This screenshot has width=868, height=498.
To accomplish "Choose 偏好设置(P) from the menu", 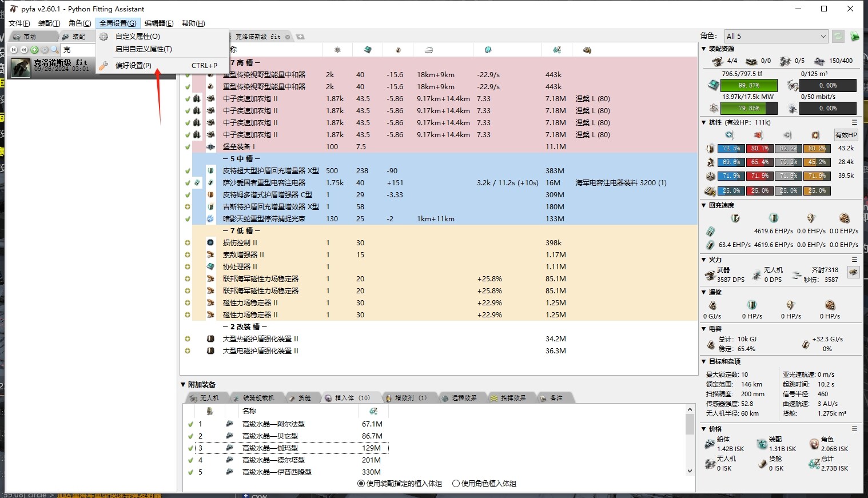I will pyautogui.click(x=133, y=66).
